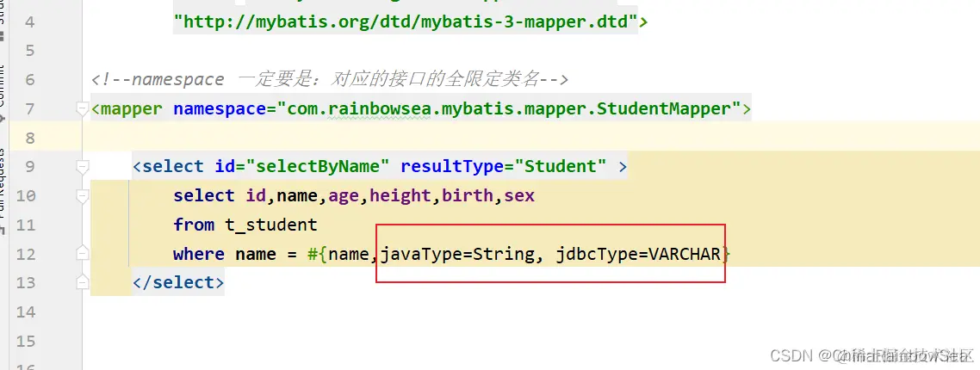The width and height of the screenshot is (980, 370).
Task: Click the mybatis-3-mapper.dtd URL string
Action: [405, 22]
